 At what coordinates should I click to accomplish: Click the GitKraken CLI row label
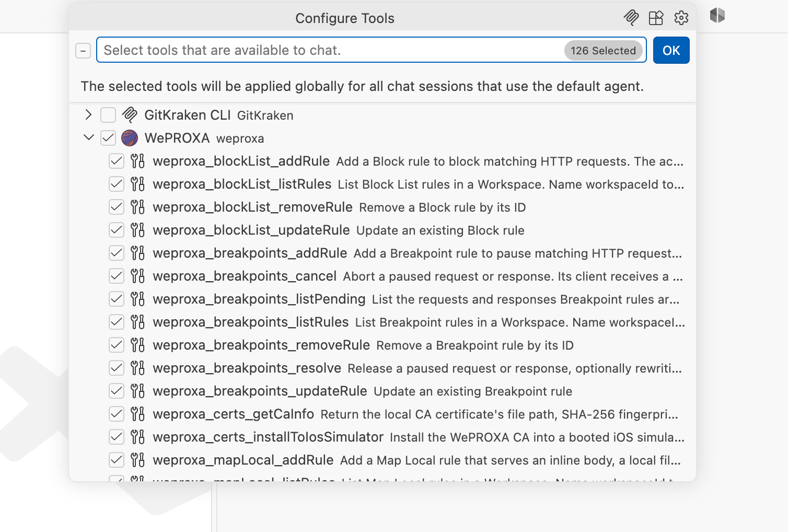click(187, 115)
